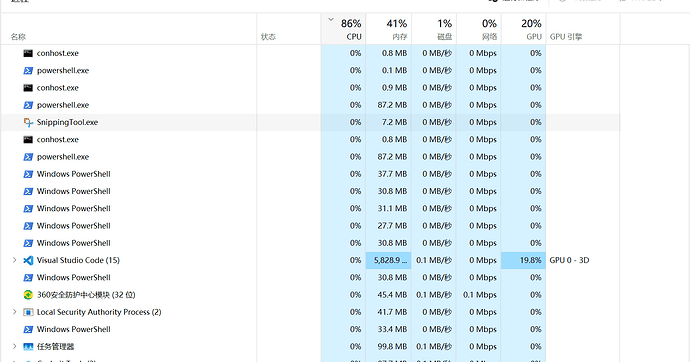Screen dimensions: 690x362
Task: Click the 名称 column header
Action: (x=129, y=29)
